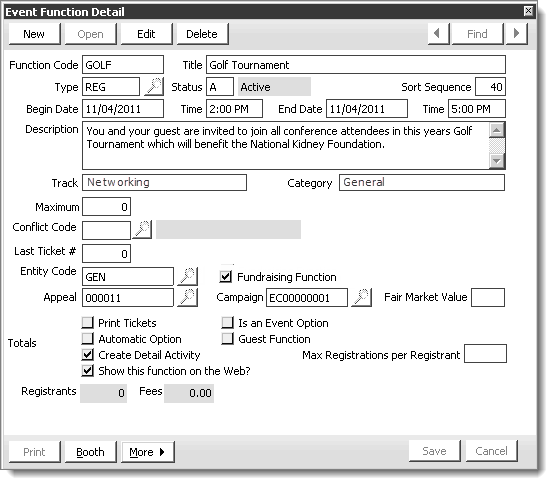Click the Campaign field EC00000001
The height and width of the screenshot is (485, 553).
click(307, 298)
